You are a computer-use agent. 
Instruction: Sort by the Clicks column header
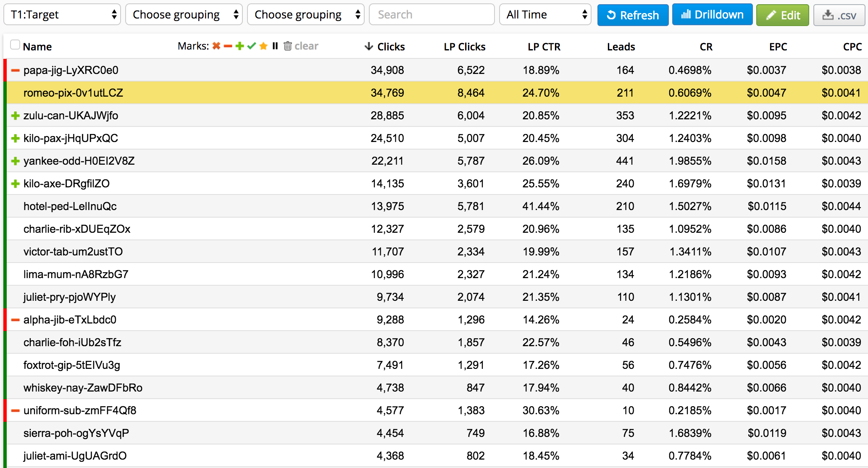click(390, 47)
